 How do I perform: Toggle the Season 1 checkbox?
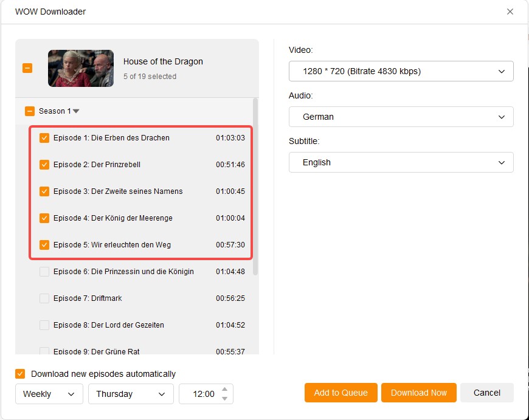coord(29,111)
